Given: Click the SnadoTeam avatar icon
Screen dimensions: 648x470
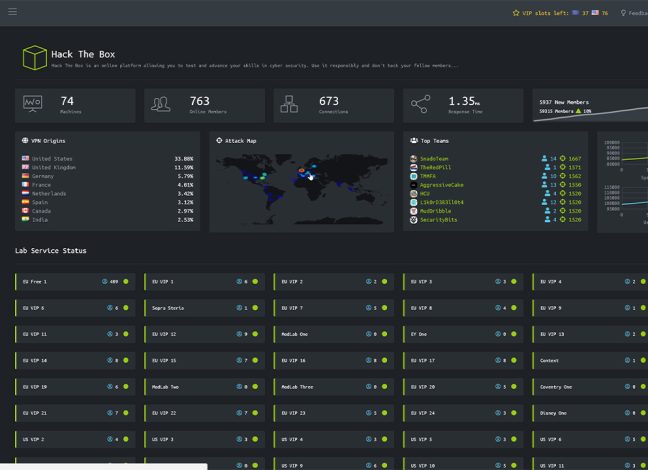Looking at the screenshot, I should click(414, 159).
